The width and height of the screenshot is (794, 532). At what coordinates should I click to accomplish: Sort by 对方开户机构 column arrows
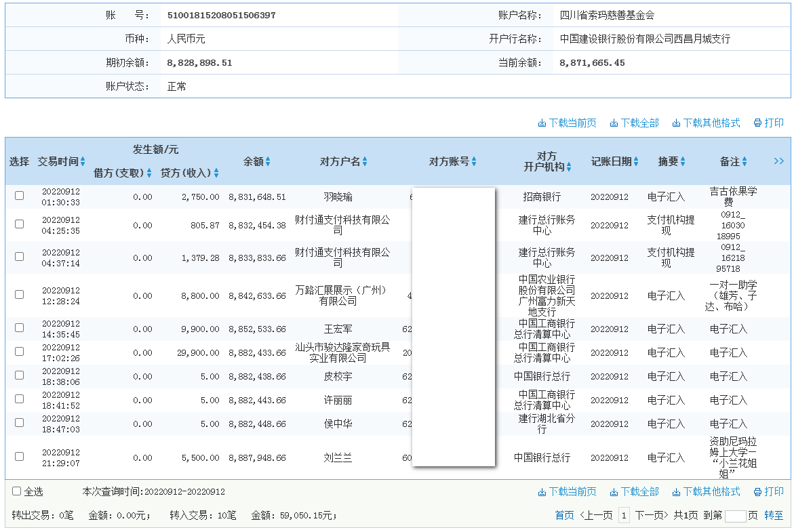click(x=569, y=167)
